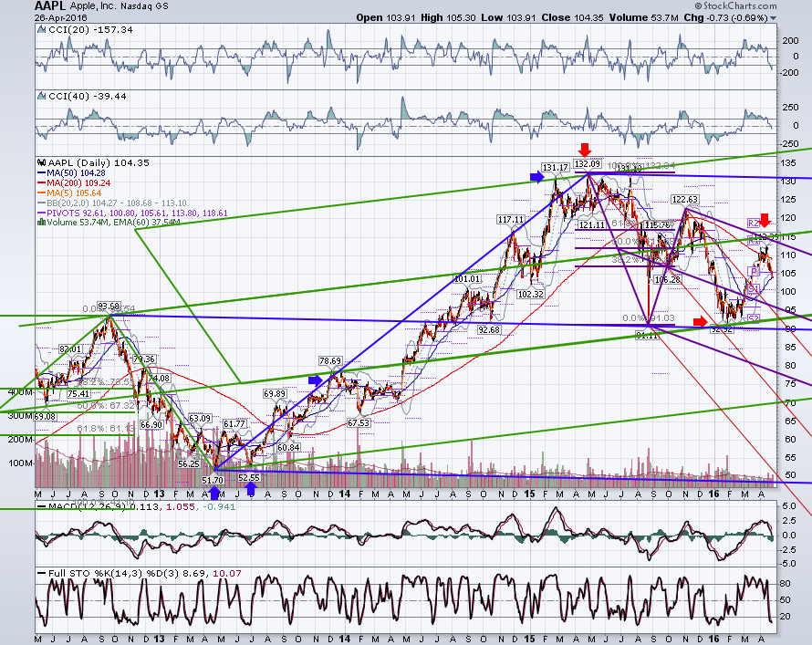
Task: Click the CCI(40) -39.44 indicator label
Action: (88, 97)
